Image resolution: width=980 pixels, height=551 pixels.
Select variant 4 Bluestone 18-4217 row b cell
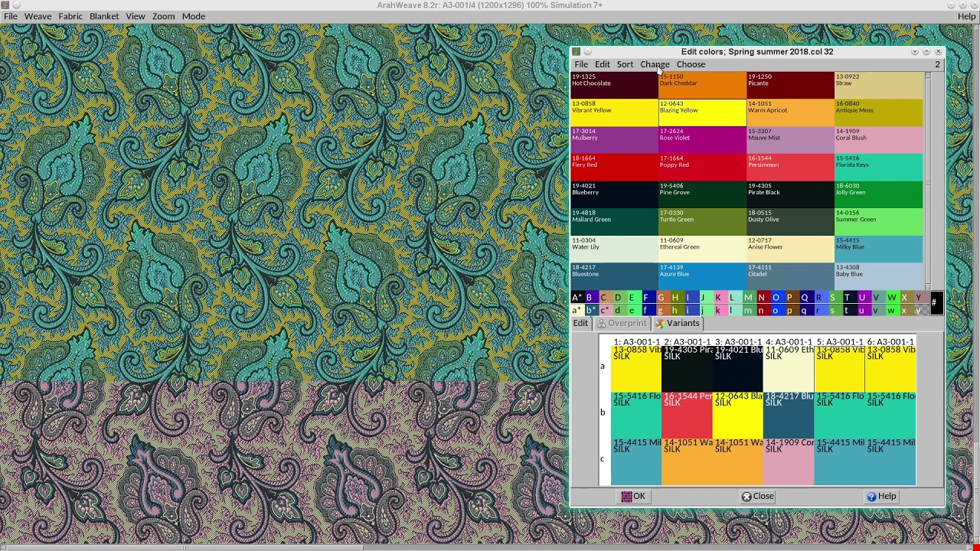(789, 415)
